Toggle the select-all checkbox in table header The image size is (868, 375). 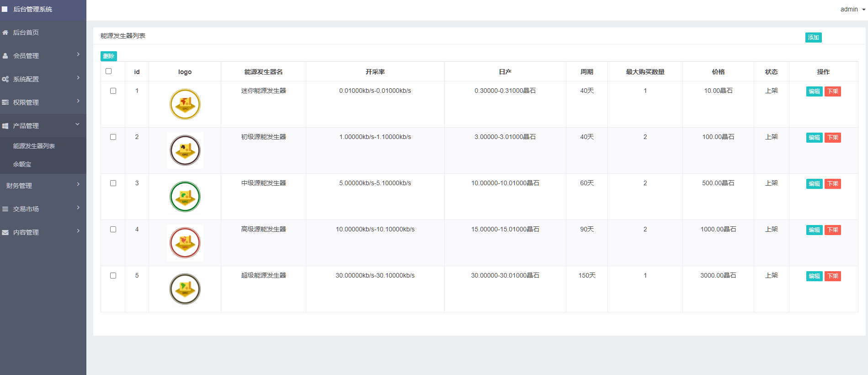[109, 71]
